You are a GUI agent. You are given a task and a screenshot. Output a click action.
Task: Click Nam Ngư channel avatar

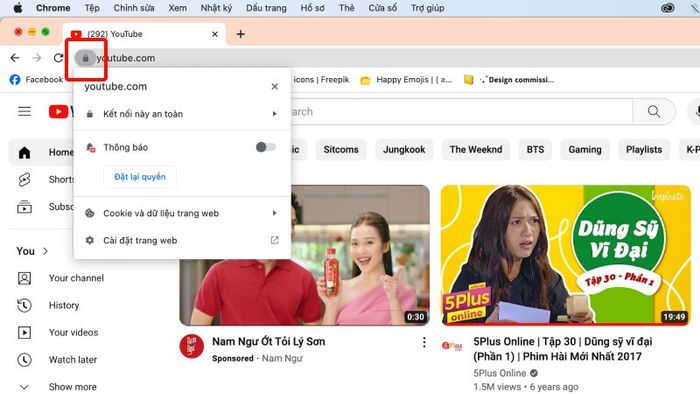[192, 346]
